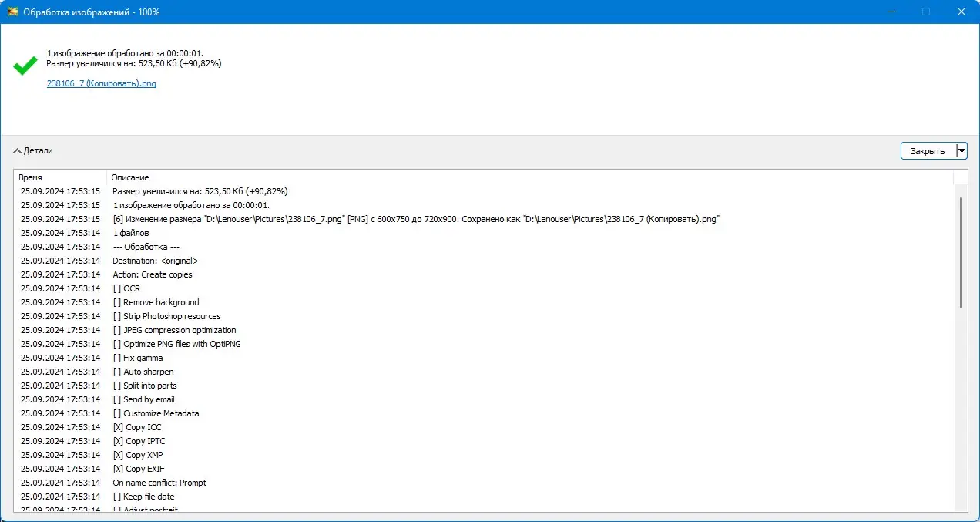Select the "[ ] Send by email" row
This screenshot has width=980, height=522.
[x=484, y=399]
